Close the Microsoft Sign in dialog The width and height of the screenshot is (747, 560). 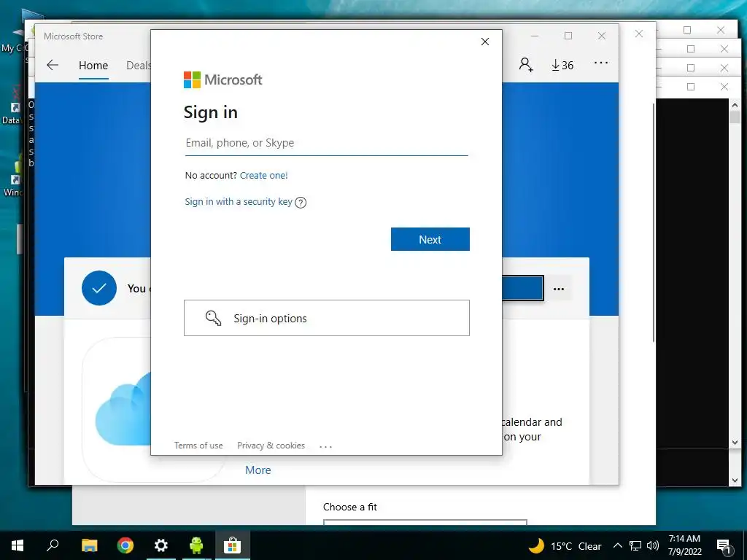click(x=485, y=42)
